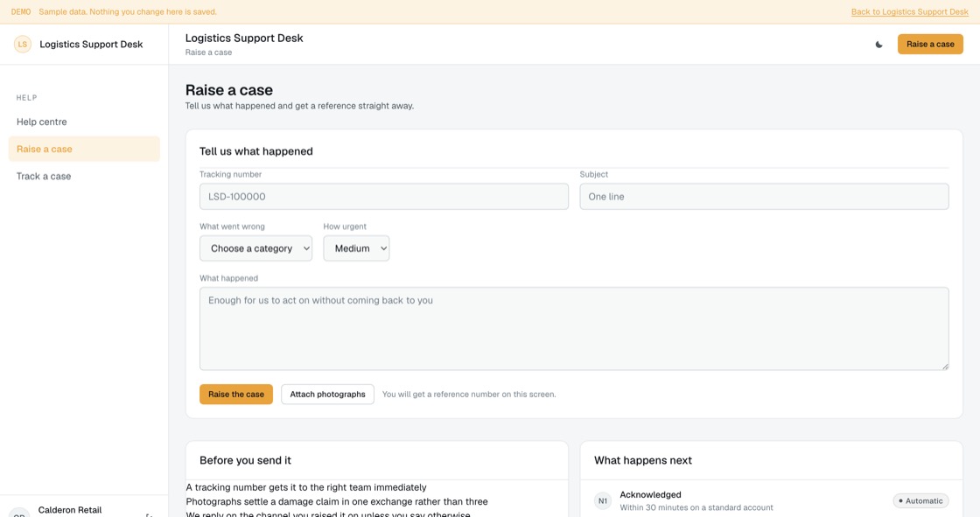The height and width of the screenshot is (517, 980).
Task: Click the Attach photographs button
Action: [327, 395]
